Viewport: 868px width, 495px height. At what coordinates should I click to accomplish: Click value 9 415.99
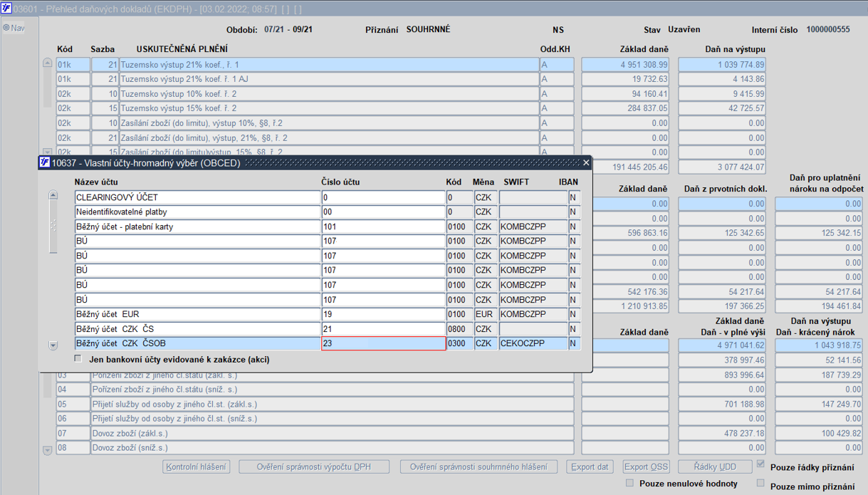click(x=721, y=94)
